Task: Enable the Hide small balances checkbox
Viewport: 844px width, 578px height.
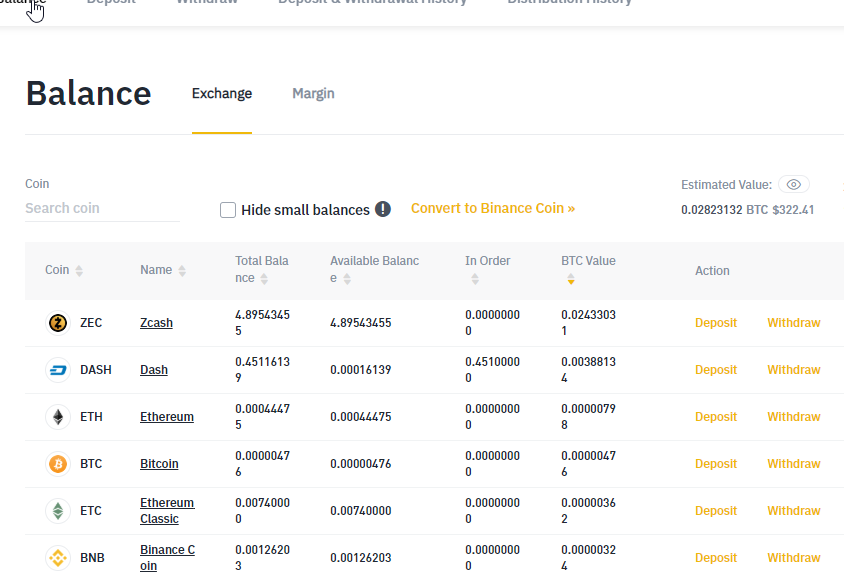Action: pyautogui.click(x=228, y=210)
